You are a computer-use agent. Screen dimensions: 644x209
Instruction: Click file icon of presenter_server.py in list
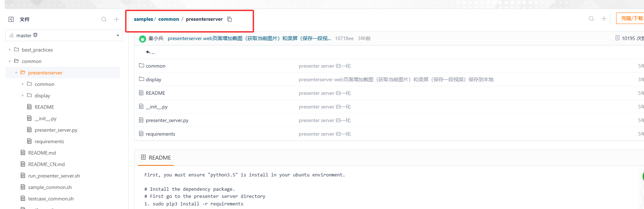tap(141, 120)
